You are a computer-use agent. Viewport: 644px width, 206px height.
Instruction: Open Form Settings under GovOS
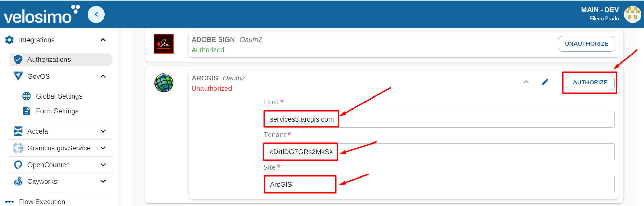coord(57,111)
